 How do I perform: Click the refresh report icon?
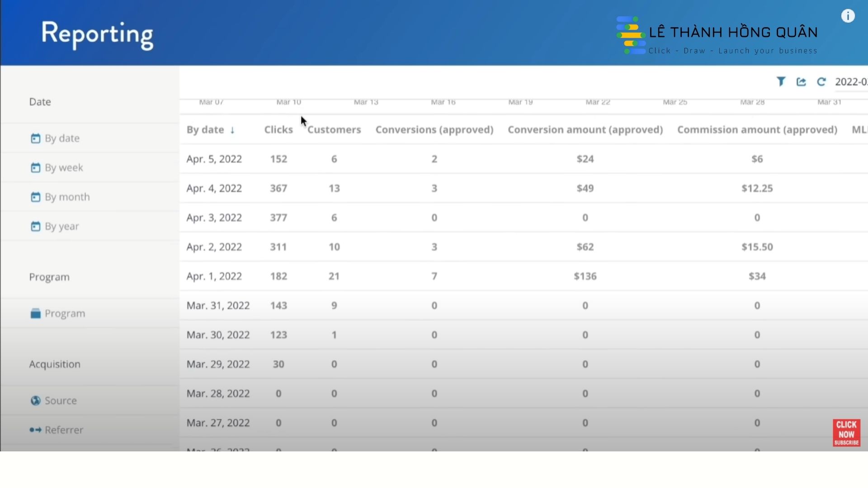point(821,82)
